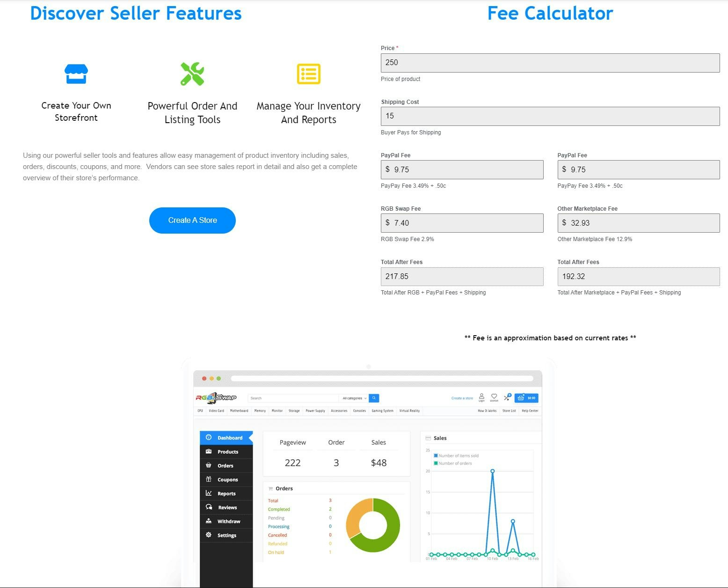Click the green 'Number of orders' legend swatch

pyautogui.click(x=436, y=463)
